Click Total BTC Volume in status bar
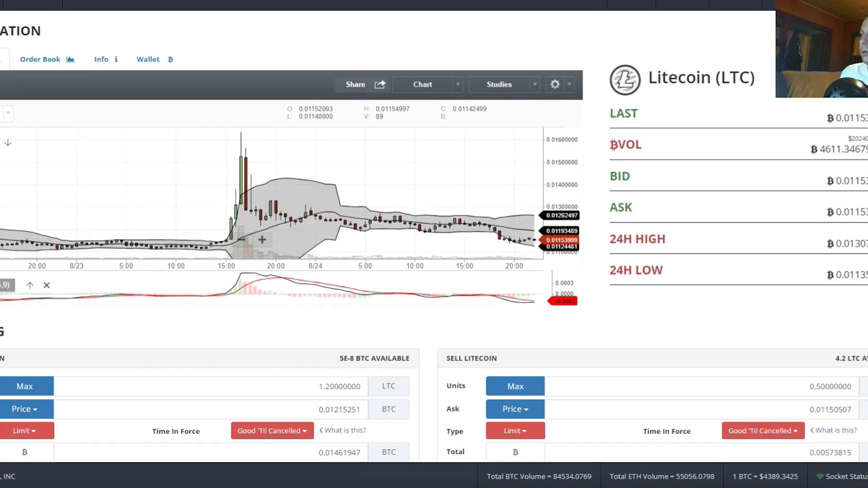 pyautogui.click(x=539, y=476)
